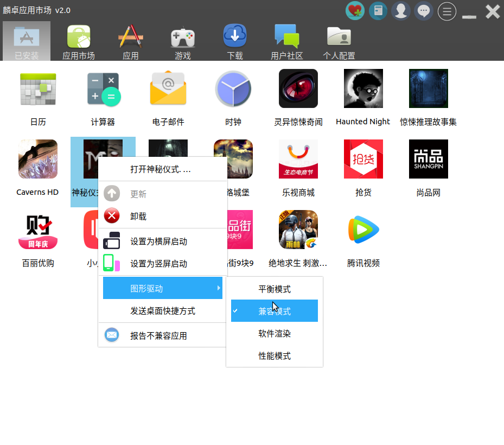
Task: Visit the 用户社区 community tab
Action: point(286,42)
